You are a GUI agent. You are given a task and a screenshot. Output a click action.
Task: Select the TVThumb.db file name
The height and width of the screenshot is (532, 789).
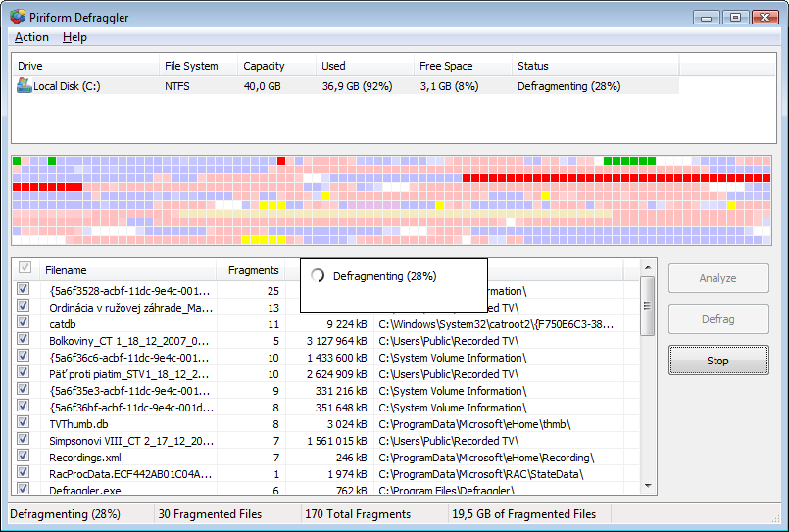[78, 424]
